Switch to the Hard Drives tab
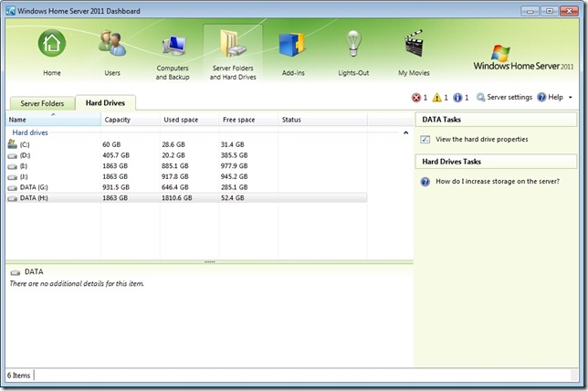 click(105, 103)
